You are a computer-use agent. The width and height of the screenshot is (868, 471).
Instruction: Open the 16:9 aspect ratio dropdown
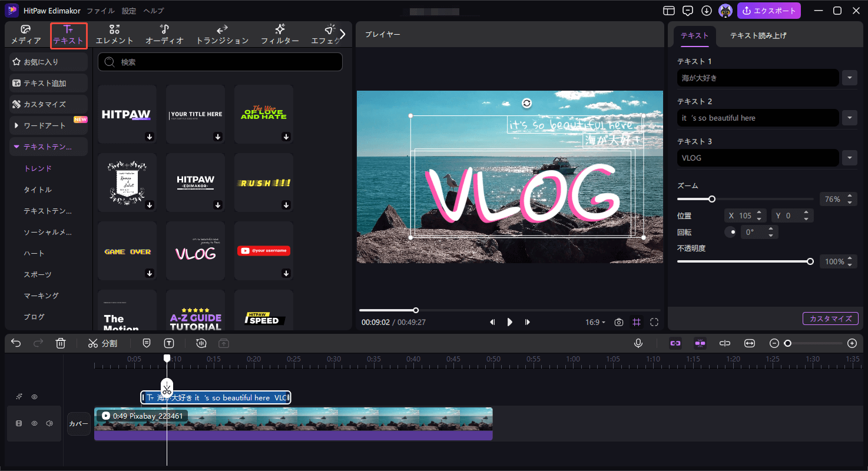click(x=595, y=322)
